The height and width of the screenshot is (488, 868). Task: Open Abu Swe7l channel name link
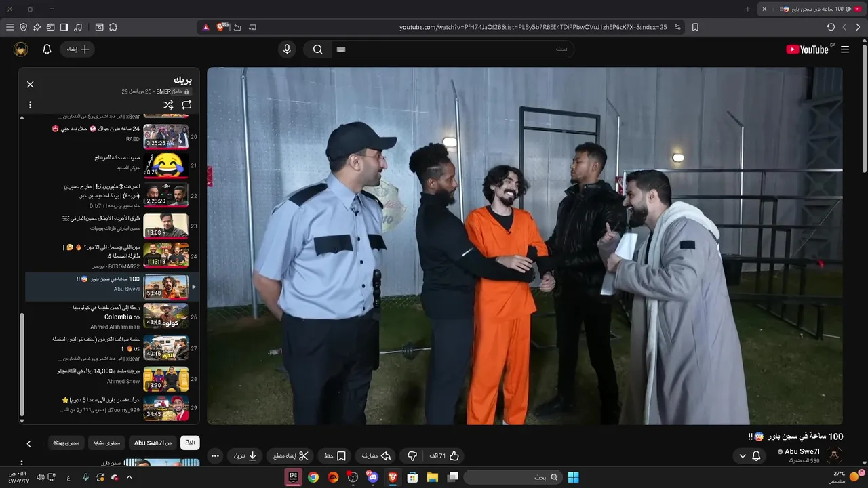coord(802,451)
